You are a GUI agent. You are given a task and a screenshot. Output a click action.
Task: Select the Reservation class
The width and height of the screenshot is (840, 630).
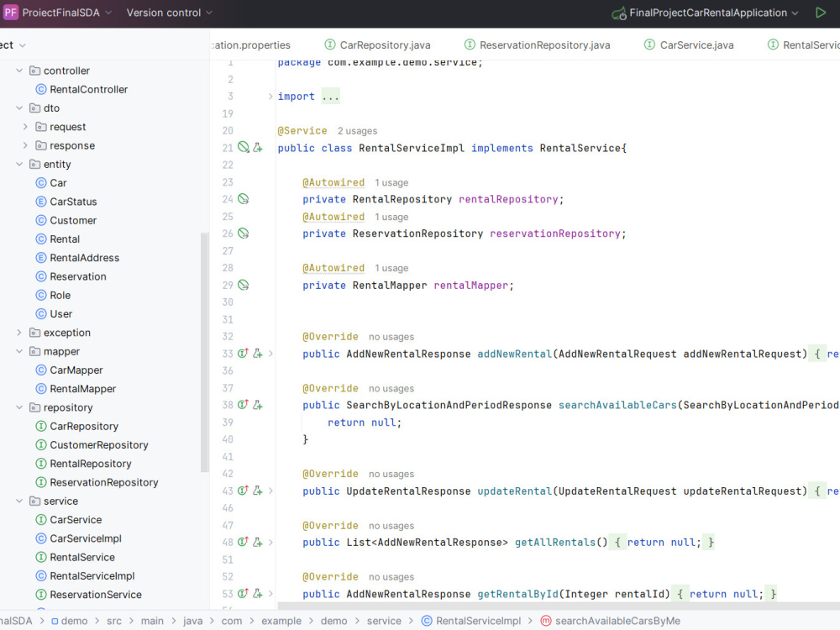pos(71,277)
